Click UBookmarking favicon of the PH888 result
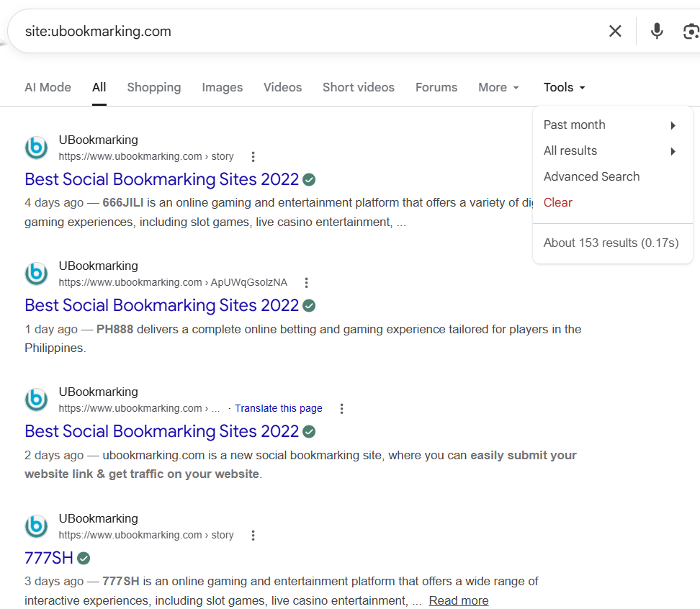The height and width of the screenshot is (609, 700). tap(36, 274)
